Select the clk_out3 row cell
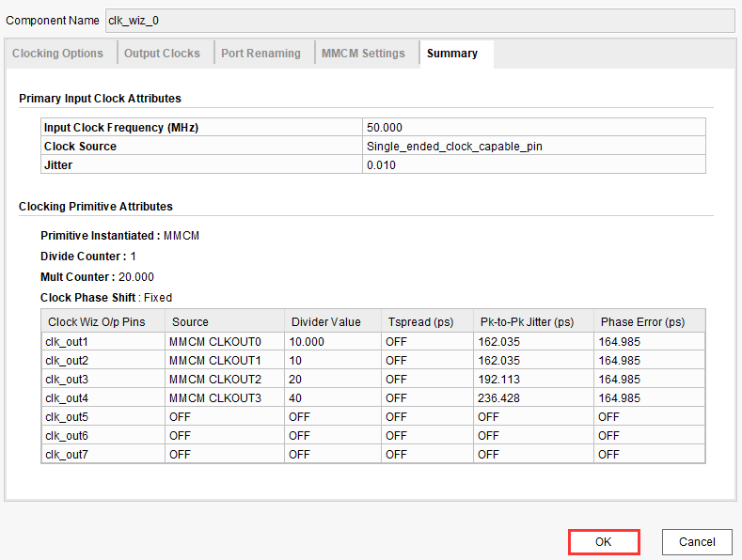 click(103, 380)
